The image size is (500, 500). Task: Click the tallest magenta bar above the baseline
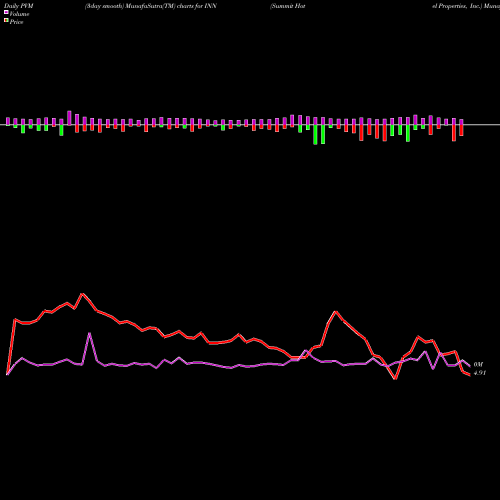click(69, 118)
